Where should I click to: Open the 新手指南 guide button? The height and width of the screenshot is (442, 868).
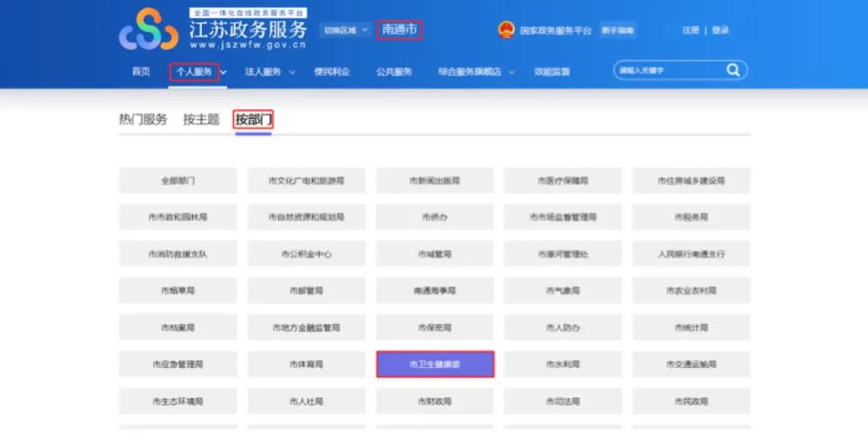618,31
